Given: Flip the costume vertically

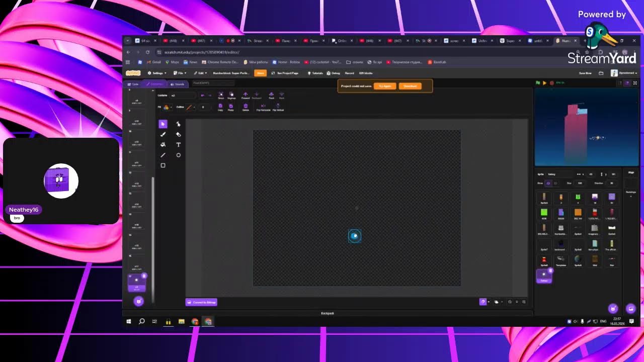Looking at the screenshot, I should coord(278,107).
